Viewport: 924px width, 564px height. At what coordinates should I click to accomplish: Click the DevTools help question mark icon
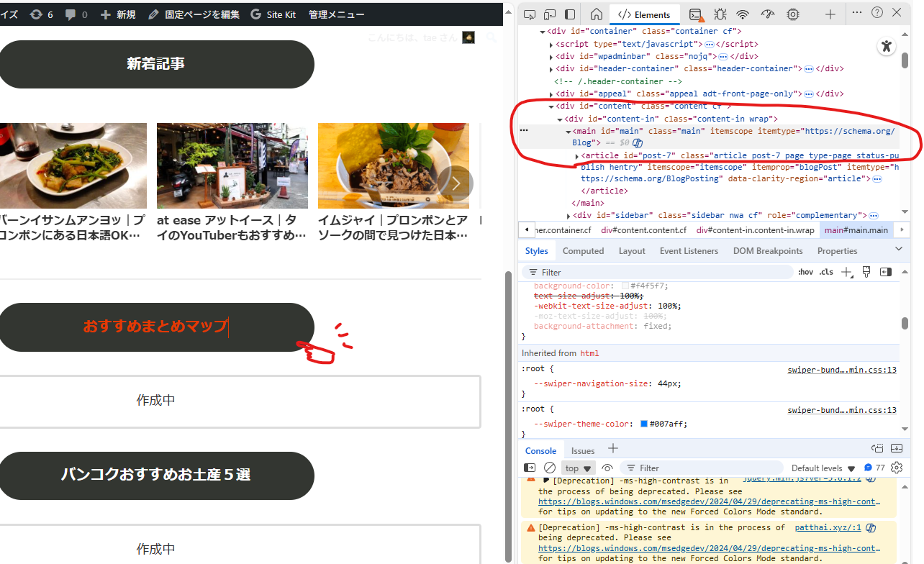point(877,12)
